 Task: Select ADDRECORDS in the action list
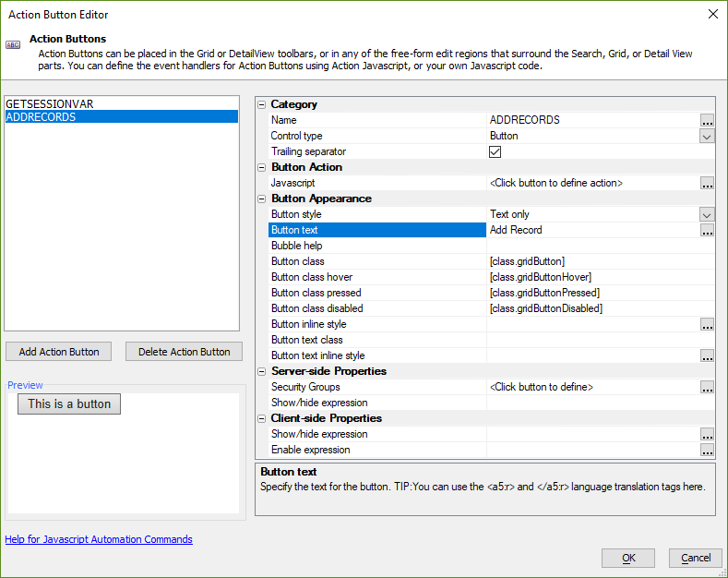(122, 116)
